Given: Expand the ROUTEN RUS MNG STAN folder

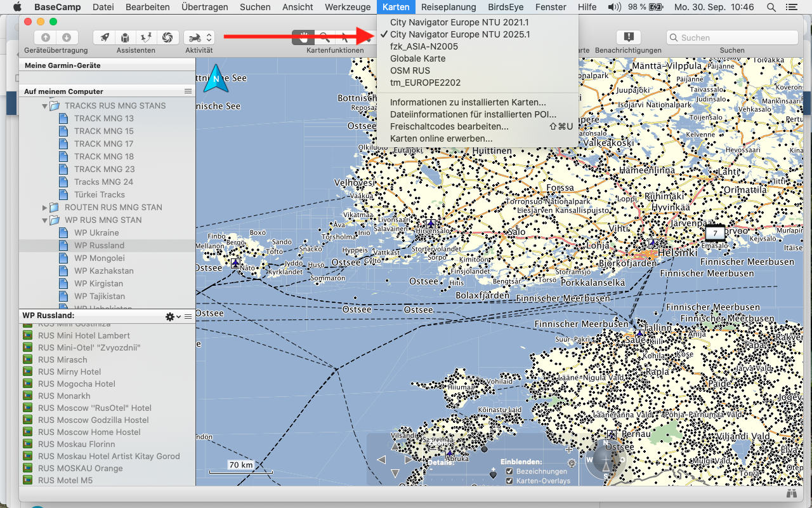Looking at the screenshot, I should pyautogui.click(x=45, y=208).
